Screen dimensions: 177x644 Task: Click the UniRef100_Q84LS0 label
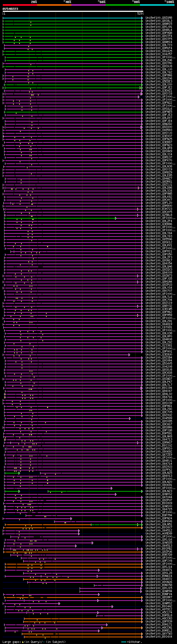[x=159, y=394]
